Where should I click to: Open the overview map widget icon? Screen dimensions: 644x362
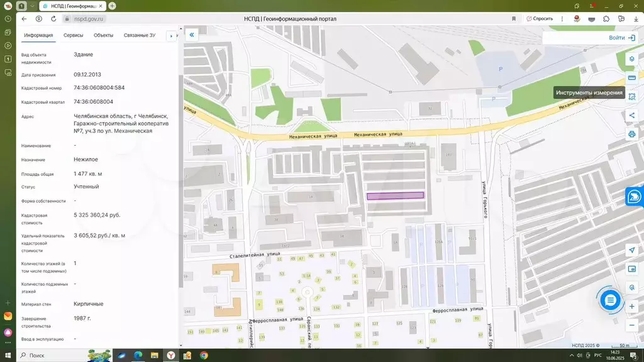[x=631, y=269]
